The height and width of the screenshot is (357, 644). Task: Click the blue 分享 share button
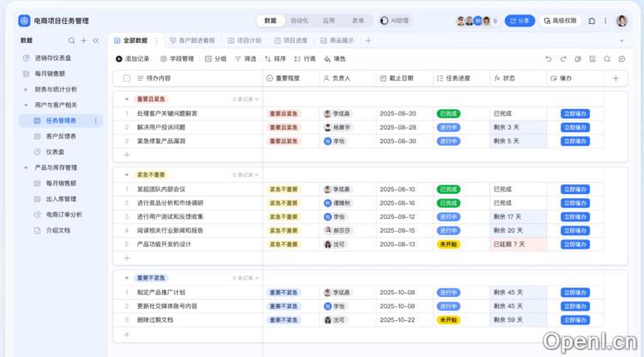tap(519, 21)
